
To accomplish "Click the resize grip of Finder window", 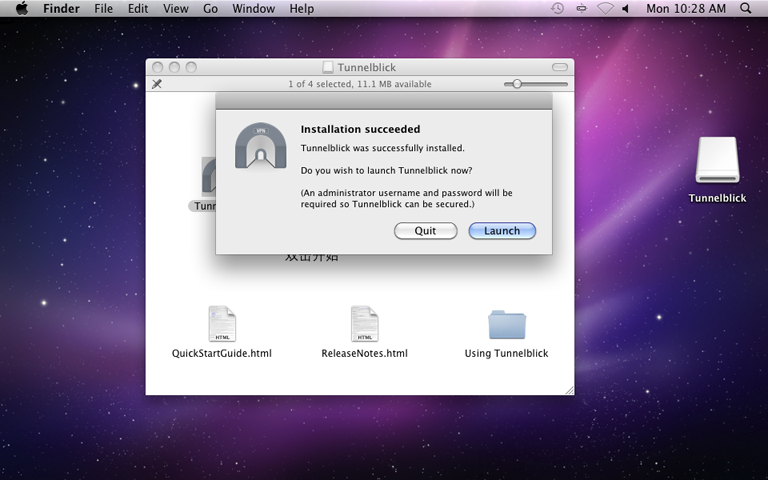I will pos(569,390).
